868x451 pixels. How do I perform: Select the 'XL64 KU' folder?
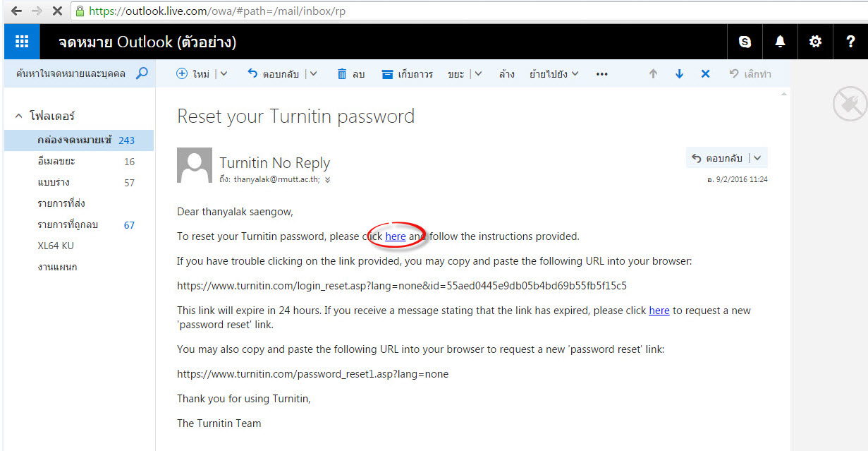point(79,246)
